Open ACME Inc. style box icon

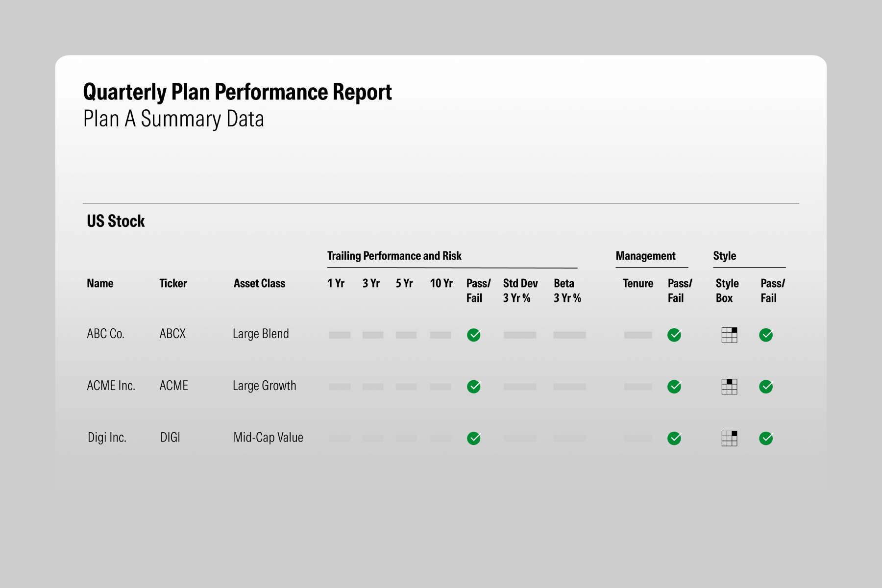tap(729, 387)
